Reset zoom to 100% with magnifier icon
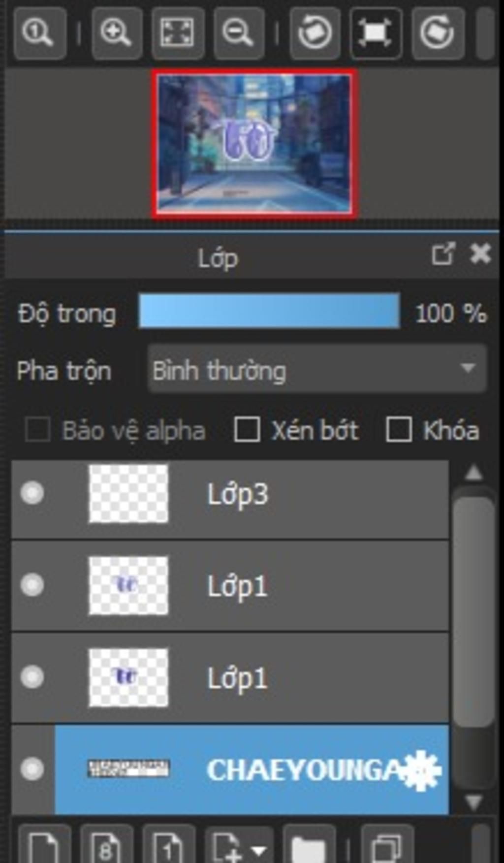Screen dimensions: 504x863 coord(38,32)
